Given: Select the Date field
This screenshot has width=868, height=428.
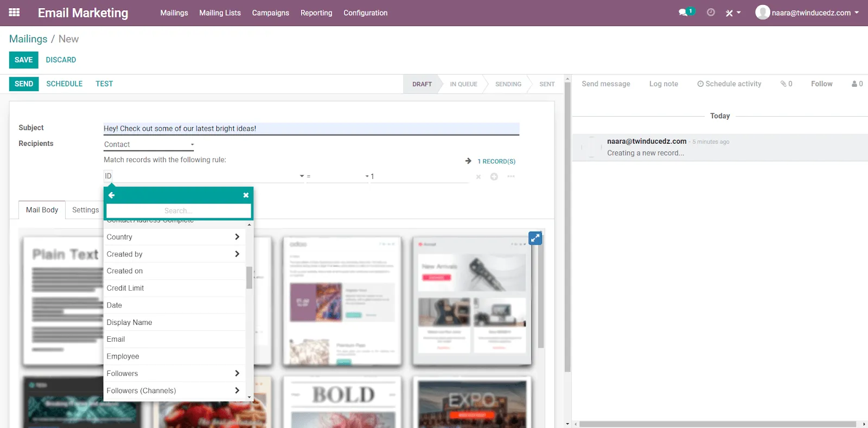Looking at the screenshot, I should pos(175,305).
